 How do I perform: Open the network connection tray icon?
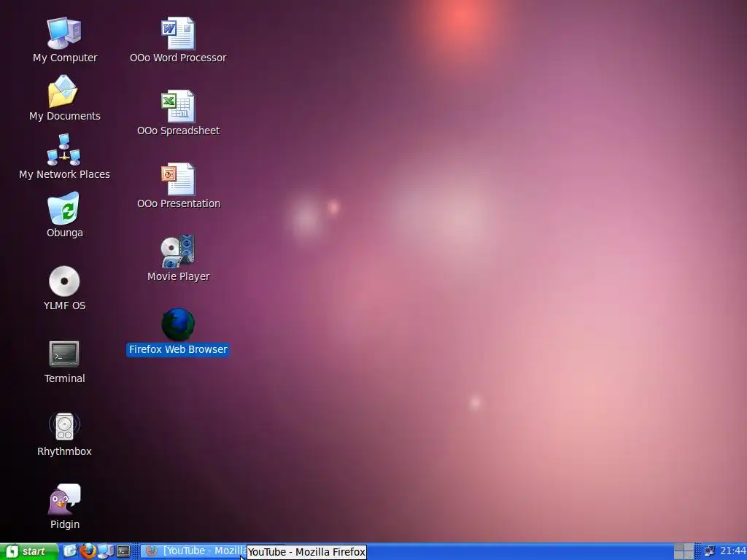click(x=709, y=551)
